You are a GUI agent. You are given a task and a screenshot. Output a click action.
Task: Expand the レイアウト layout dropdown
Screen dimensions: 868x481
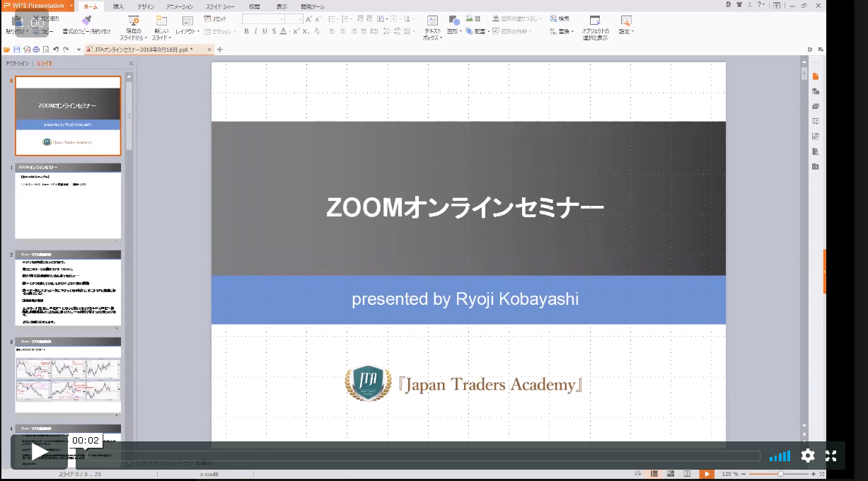click(x=187, y=32)
